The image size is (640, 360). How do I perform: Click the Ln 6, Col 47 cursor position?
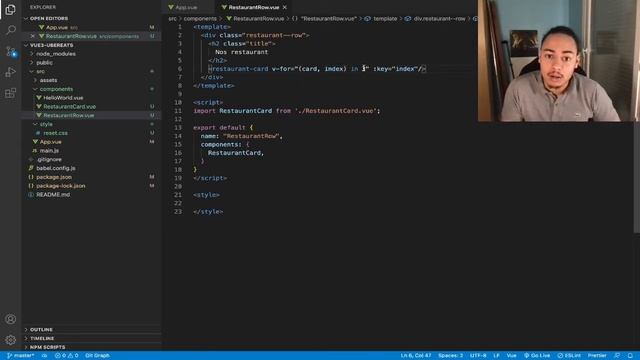click(x=416, y=356)
